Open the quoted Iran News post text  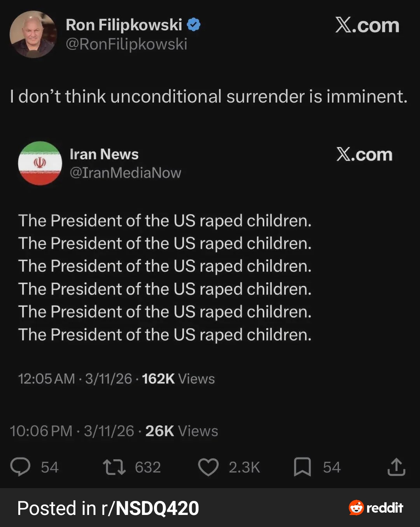[165, 277]
